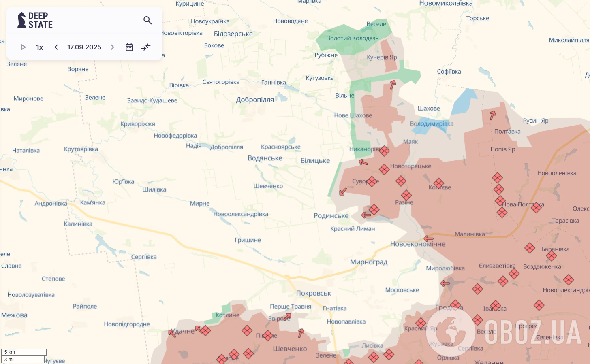Click the 5 km scale bar

[24, 352]
